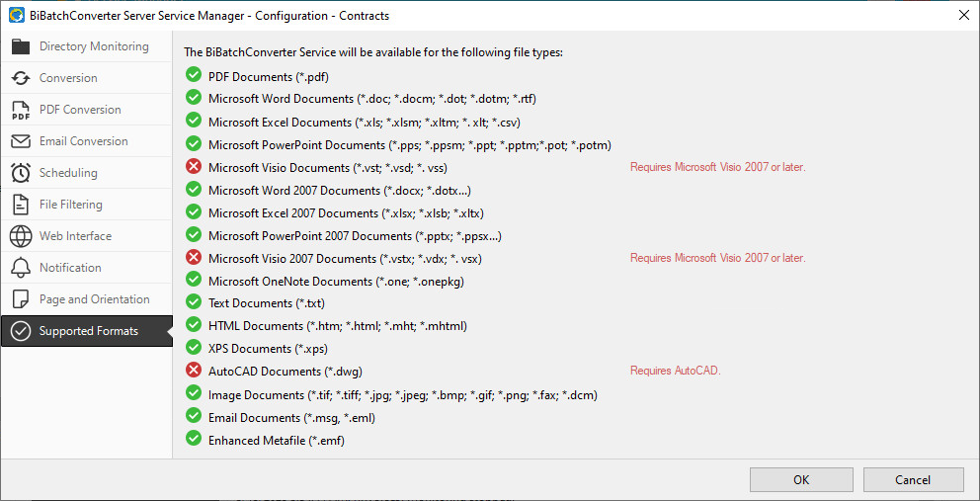This screenshot has height=501, width=980.
Task: Click Visio 2007 requirement note on *.vst row
Action: (x=718, y=167)
